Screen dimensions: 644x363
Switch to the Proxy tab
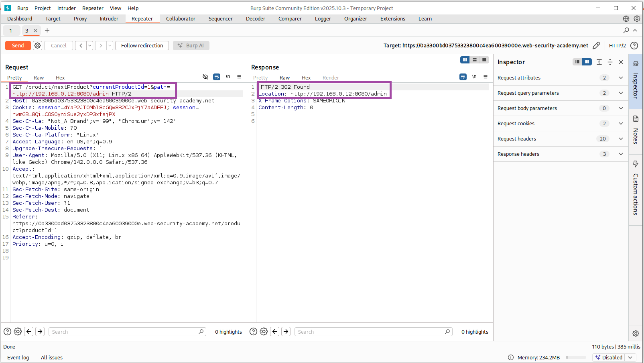[80, 19]
